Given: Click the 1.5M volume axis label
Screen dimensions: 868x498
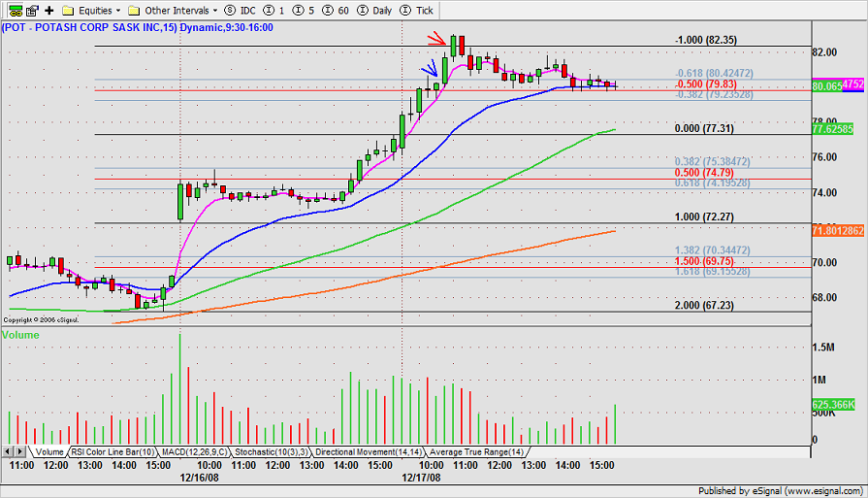Looking at the screenshot, I should [823, 347].
